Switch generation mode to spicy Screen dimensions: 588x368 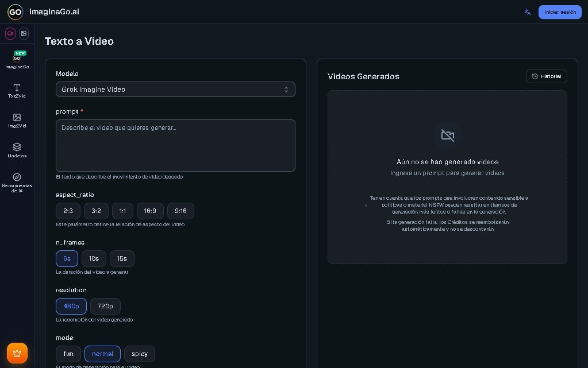(x=139, y=354)
